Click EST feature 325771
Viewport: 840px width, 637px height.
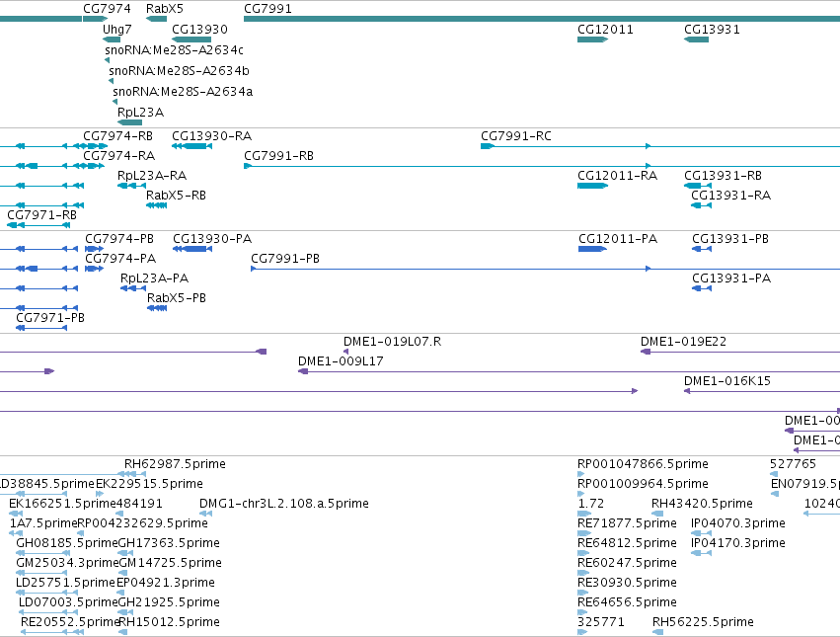[600, 622]
